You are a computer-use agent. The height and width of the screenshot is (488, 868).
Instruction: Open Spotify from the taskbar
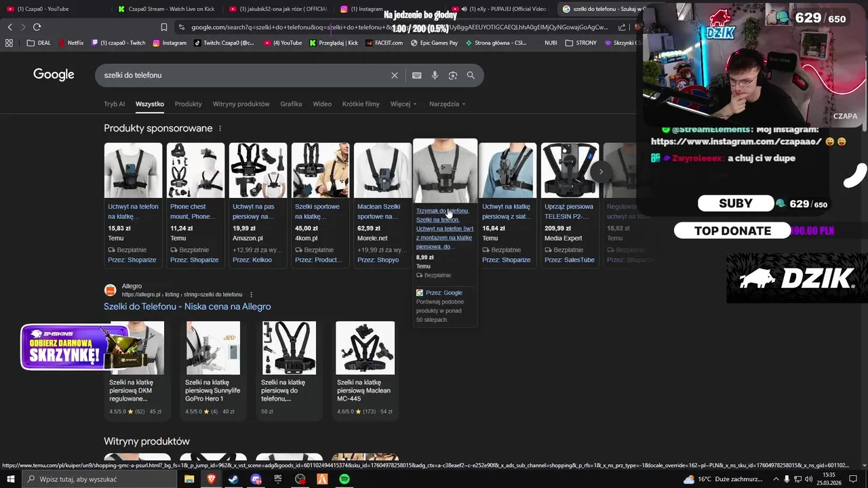pos(344,479)
